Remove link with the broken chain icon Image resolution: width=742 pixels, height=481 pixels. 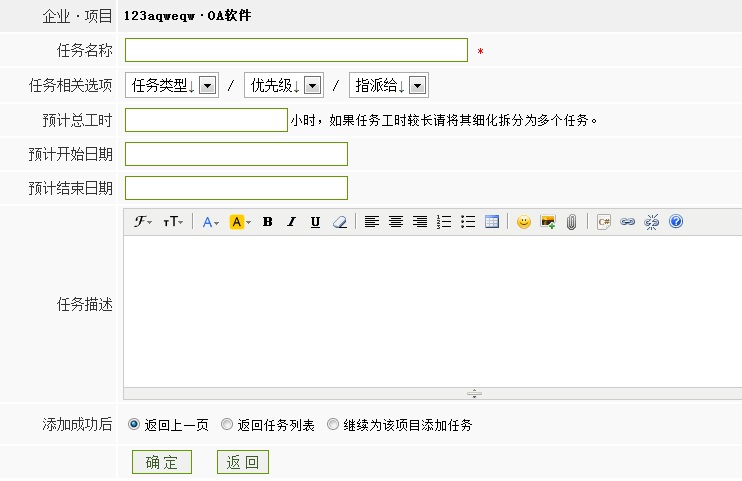[x=652, y=222]
